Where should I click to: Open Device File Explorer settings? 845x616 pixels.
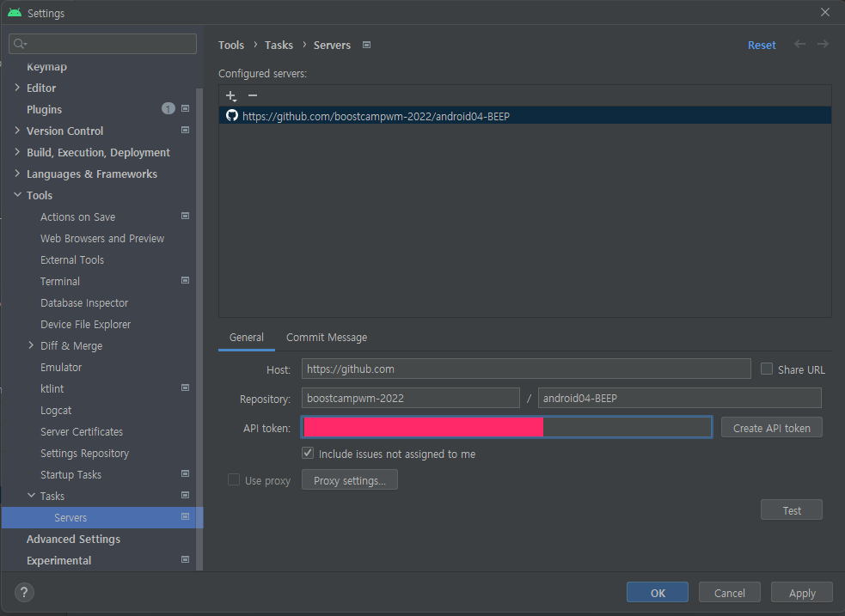pos(86,324)
